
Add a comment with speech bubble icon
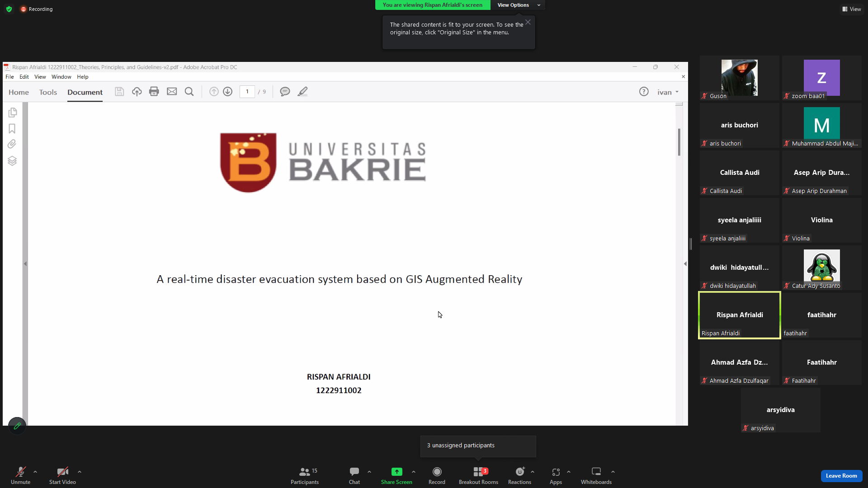285,92
